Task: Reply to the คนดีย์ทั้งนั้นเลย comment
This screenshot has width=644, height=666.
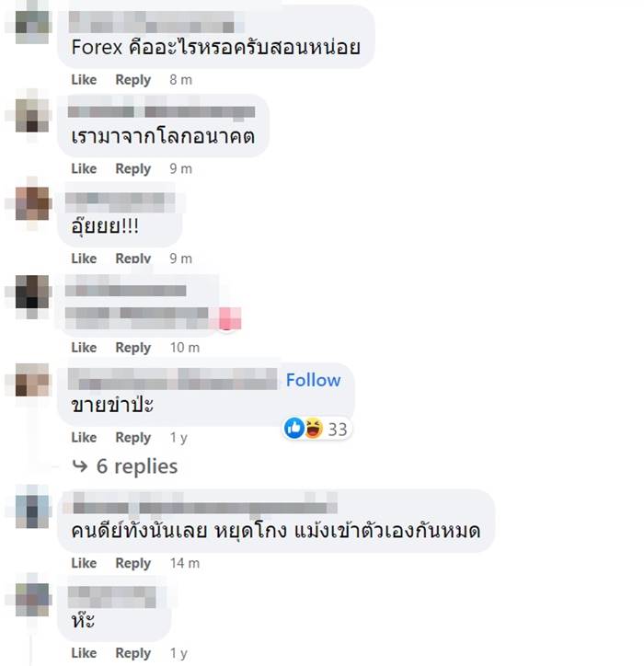Action: tap(133, 564)
